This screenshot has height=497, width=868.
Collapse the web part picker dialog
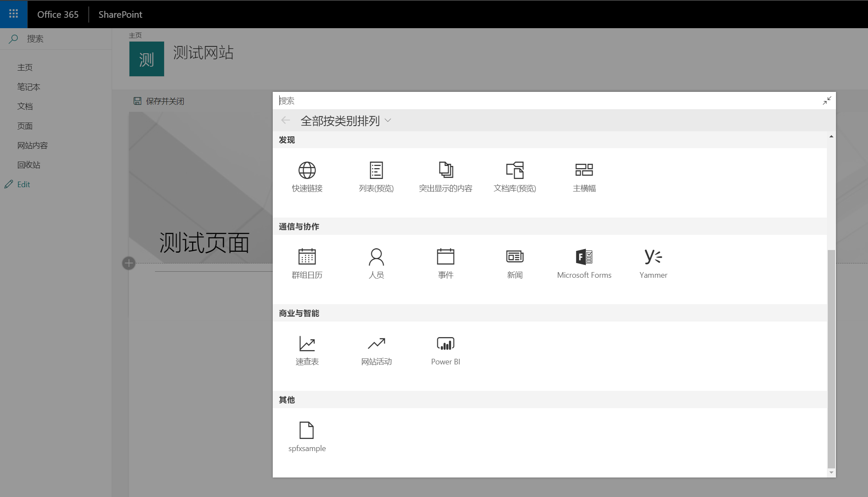pos(827,100)
